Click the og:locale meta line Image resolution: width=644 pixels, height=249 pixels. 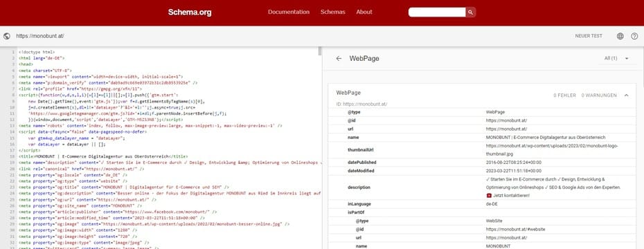coord(73,175)
